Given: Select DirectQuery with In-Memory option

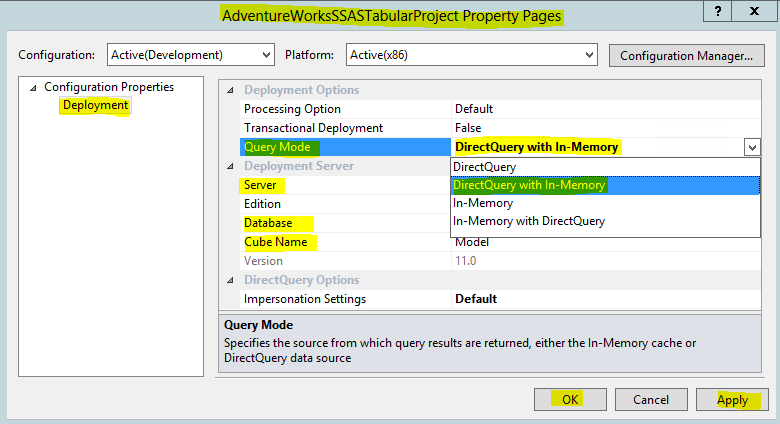Looking at the screenshot, I should pyautogui.click(x=529, y=185).
